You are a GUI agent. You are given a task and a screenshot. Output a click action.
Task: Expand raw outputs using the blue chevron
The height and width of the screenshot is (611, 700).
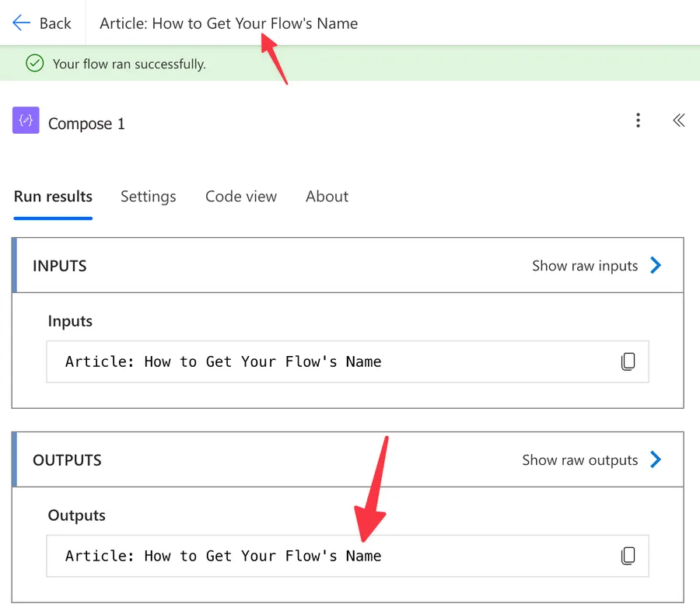pos(656,460)
